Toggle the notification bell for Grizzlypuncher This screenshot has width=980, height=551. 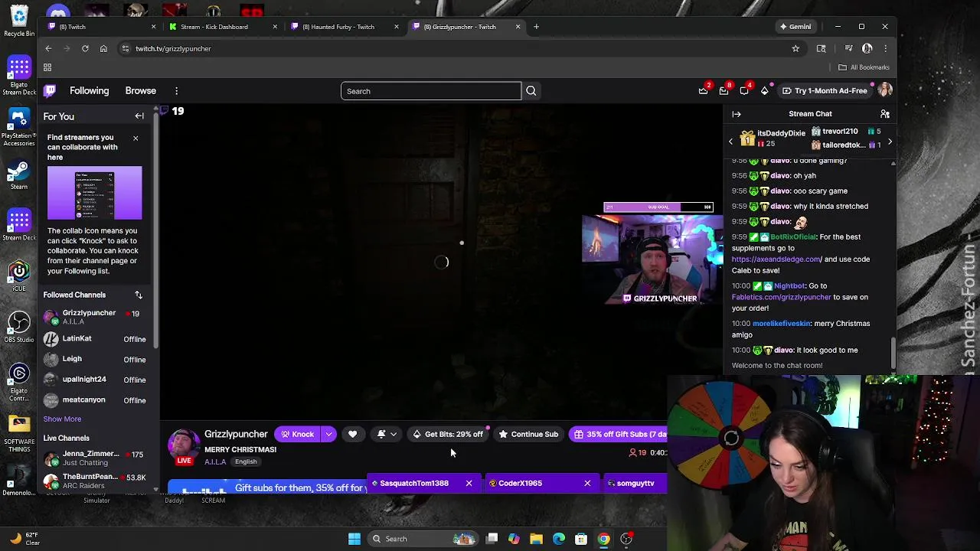point(387,434)
